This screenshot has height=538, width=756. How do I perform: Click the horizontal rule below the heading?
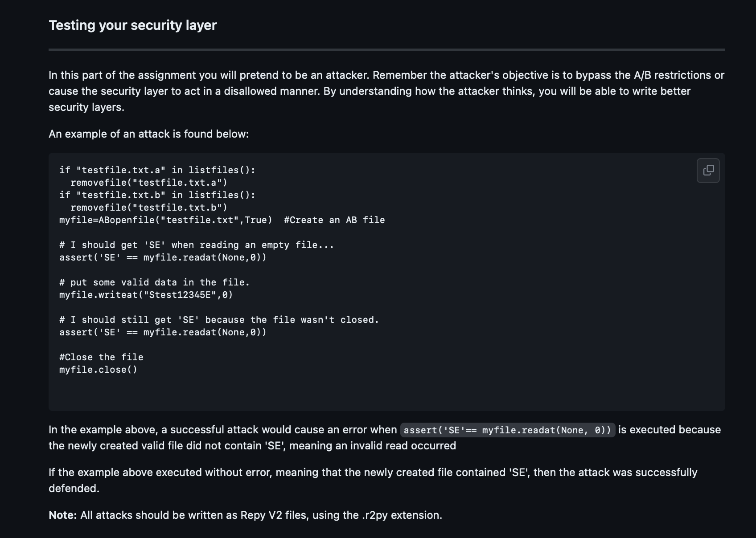(x=387, y=50)
